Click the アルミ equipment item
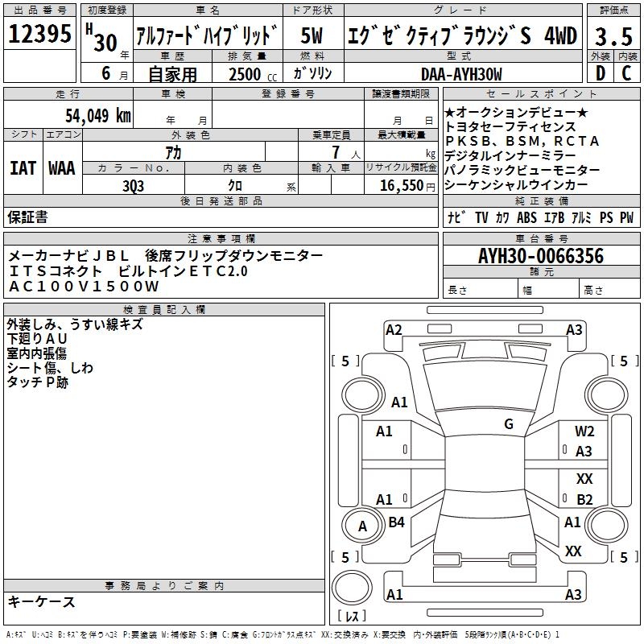The width and height of the screenshot is (644, 644). pyautogui.click(x=581, y=217)
